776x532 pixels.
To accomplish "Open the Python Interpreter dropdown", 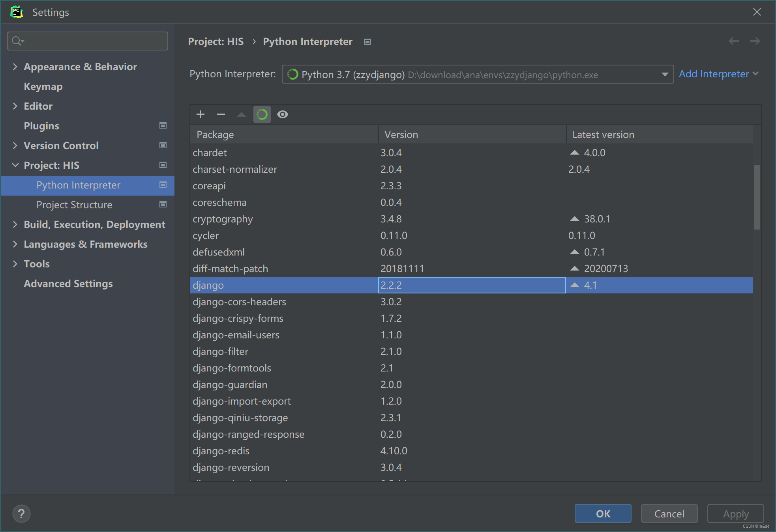I will click(478, 74).
